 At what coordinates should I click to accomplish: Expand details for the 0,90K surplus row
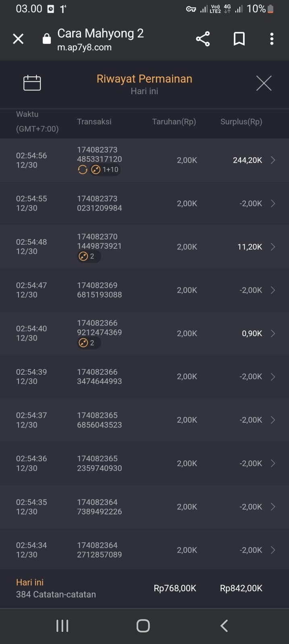(273, 333)
